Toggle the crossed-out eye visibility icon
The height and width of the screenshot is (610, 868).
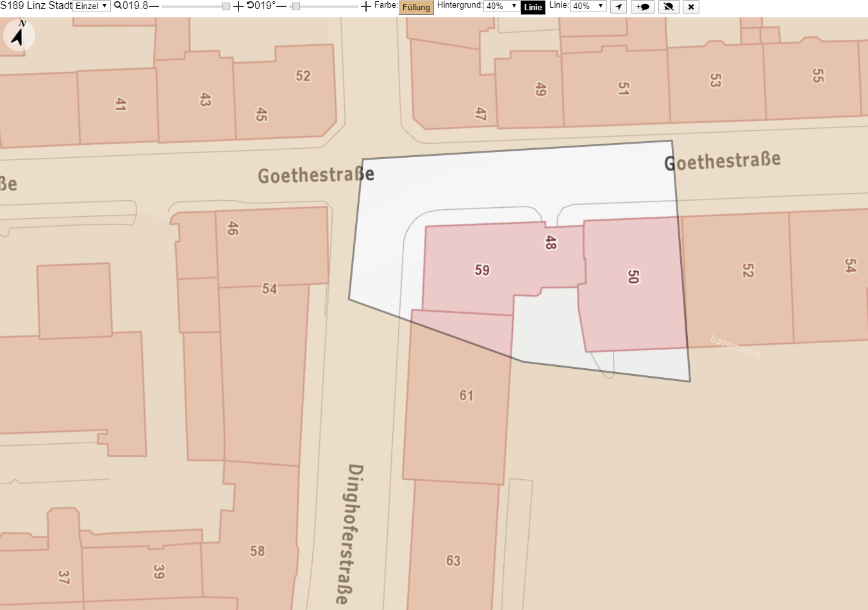click(x=669, y=6)
